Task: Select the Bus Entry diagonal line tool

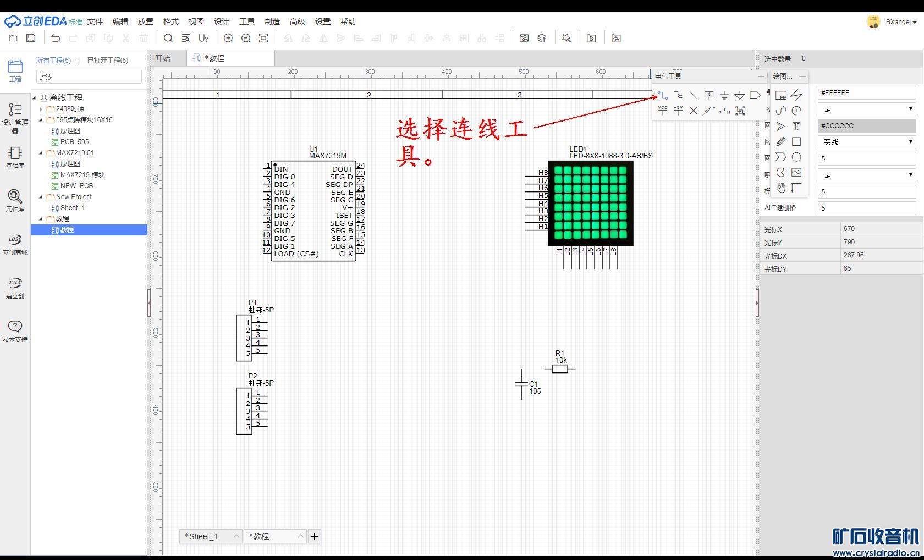Action: tap(694, 95)
